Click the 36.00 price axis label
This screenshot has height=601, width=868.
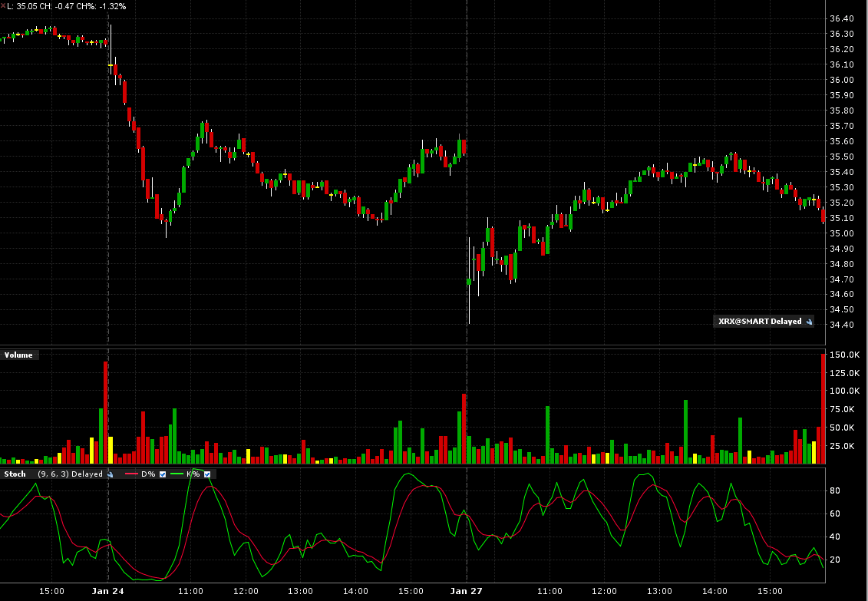842,81
